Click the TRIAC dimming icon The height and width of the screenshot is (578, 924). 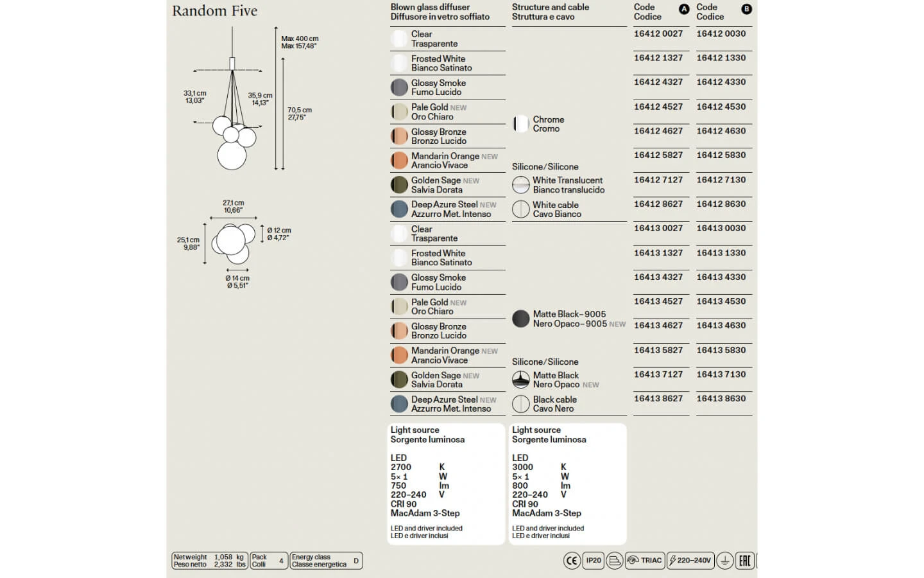(x=644, y=561)
